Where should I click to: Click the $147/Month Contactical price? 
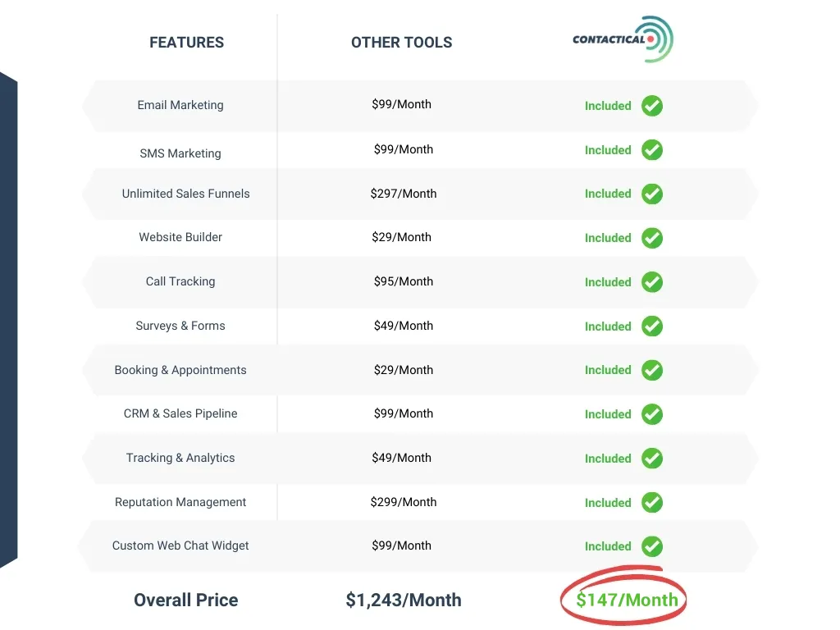(627, 600)
